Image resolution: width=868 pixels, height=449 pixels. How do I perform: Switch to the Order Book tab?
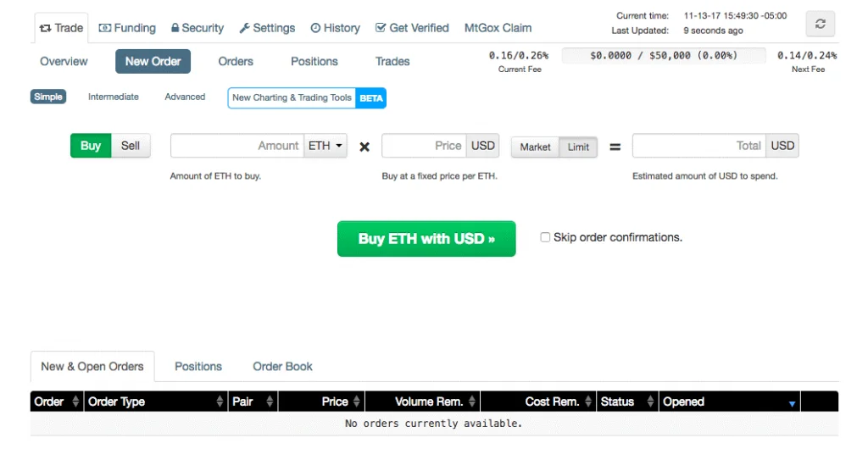(282, 366)
